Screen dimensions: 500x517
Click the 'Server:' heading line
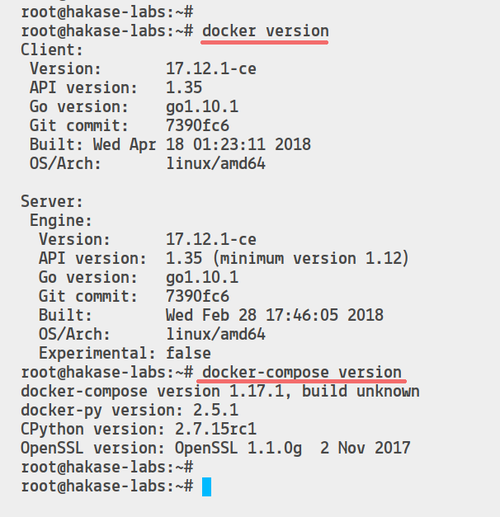pyautogui.click(x=52, y=202)
